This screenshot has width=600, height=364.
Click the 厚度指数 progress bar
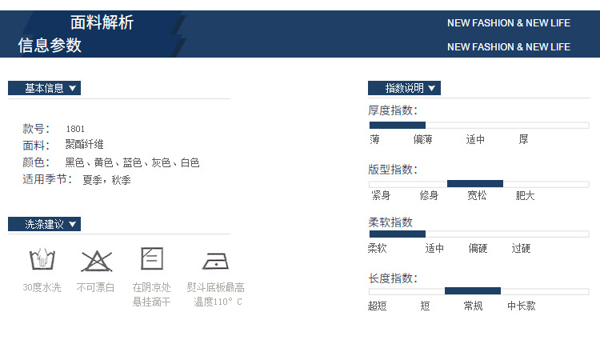tap(478, 125)
